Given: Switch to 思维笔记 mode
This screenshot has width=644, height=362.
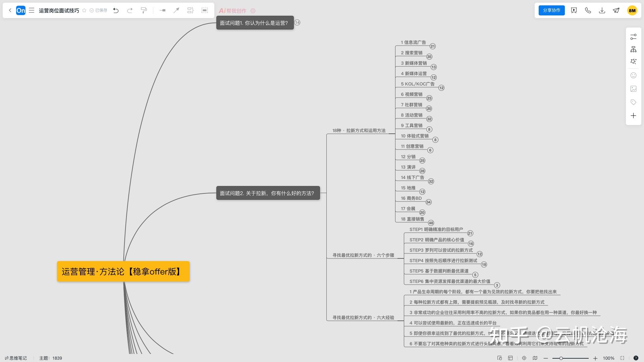Looking at the screenshot, I should (x=16, y=358).
